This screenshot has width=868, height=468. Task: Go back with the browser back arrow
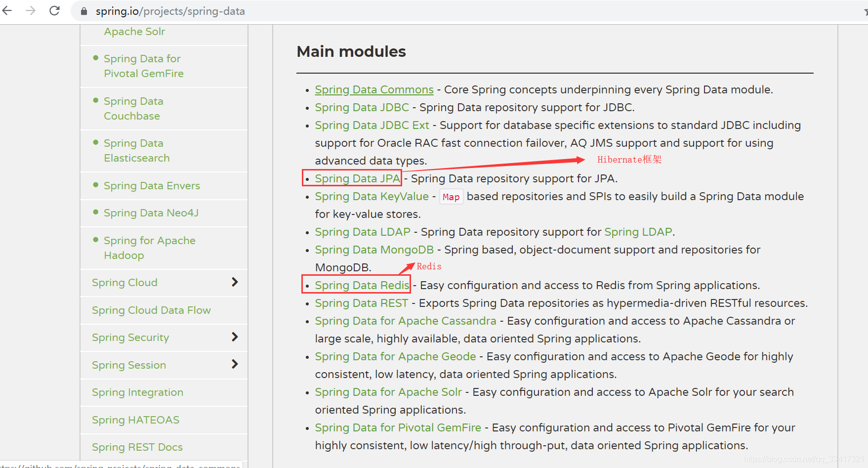click(7, 10)
